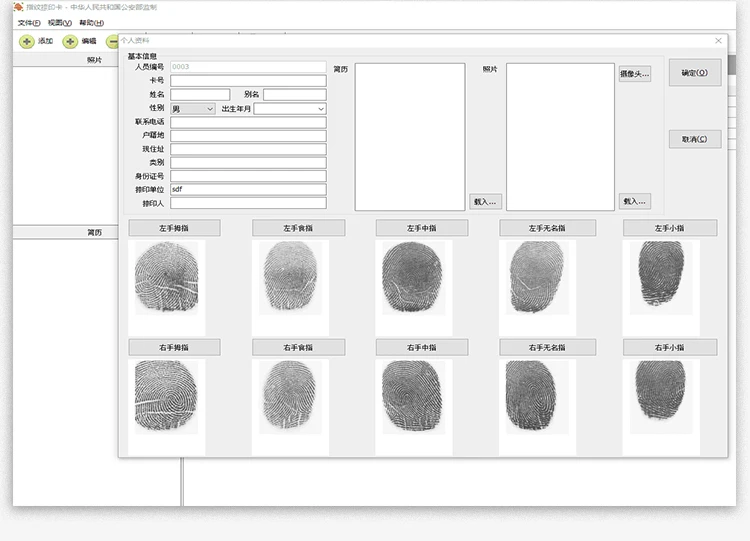The image size is (750, 541).
Task: Click the 左手小指 button
Action: pyautogui.click(x=670, y=228)
